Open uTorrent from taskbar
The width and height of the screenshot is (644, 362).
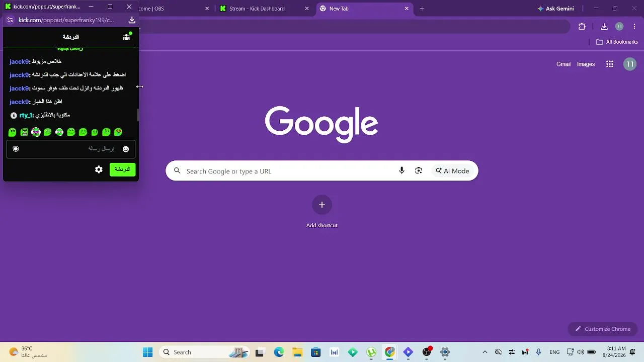pos(371,352)
